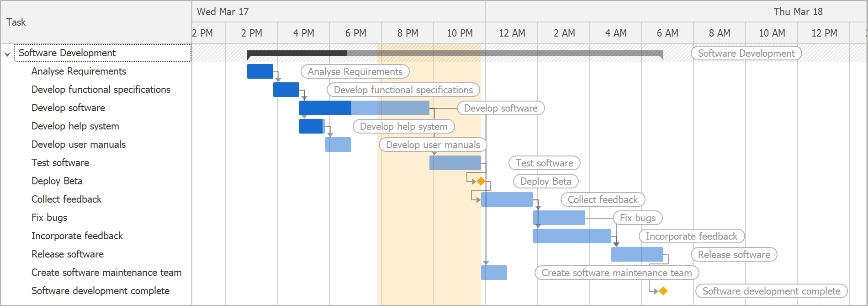Click the Fix bugs task bar
868x306 pixels.
559,218
